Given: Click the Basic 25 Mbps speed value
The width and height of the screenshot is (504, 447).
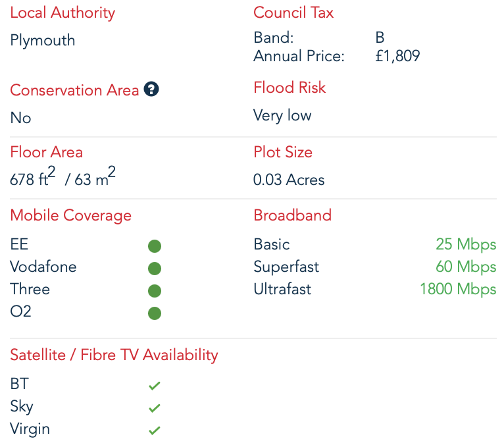Looking at the screenshot, I should pyautogui.click(x=466, y=244).
